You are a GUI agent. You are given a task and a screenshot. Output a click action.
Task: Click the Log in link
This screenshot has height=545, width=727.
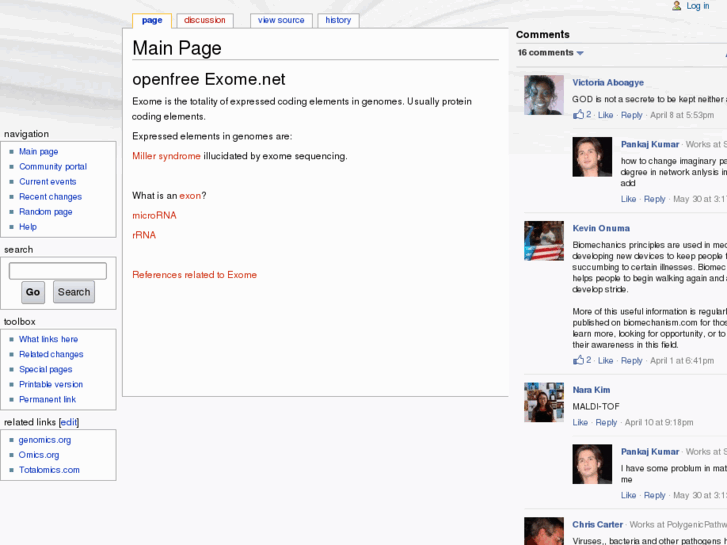point(698,6)
